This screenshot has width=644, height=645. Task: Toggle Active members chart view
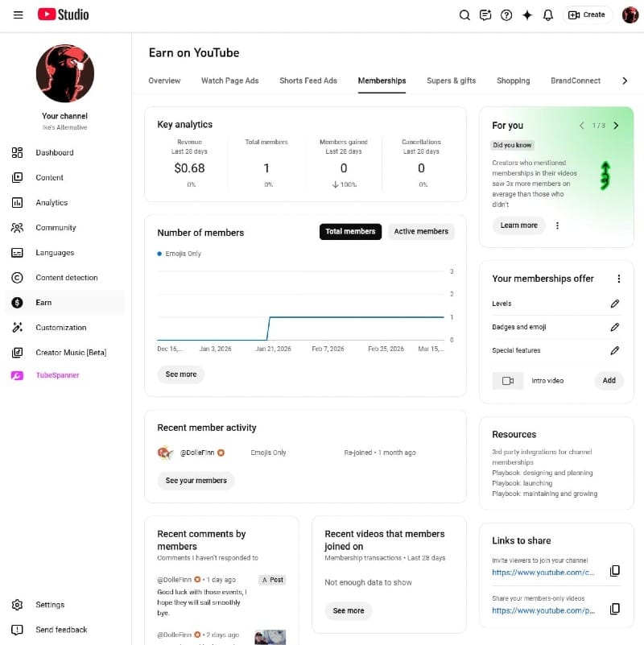(x=421, y=232)
